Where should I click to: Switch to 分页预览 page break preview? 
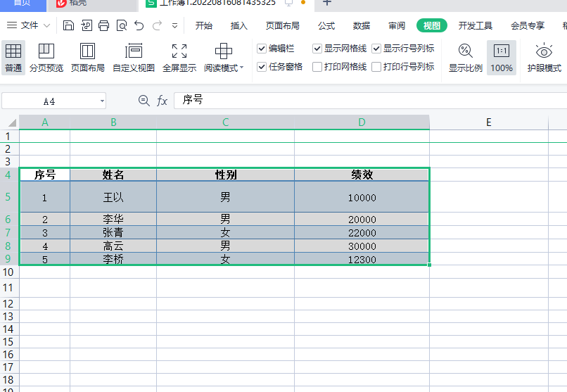(x=46, y=58)
